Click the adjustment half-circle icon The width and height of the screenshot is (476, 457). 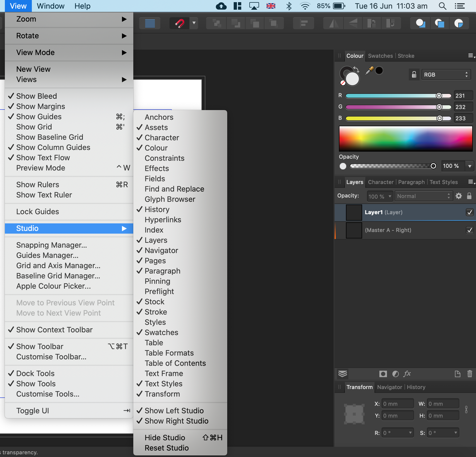[x=395, y=374]
